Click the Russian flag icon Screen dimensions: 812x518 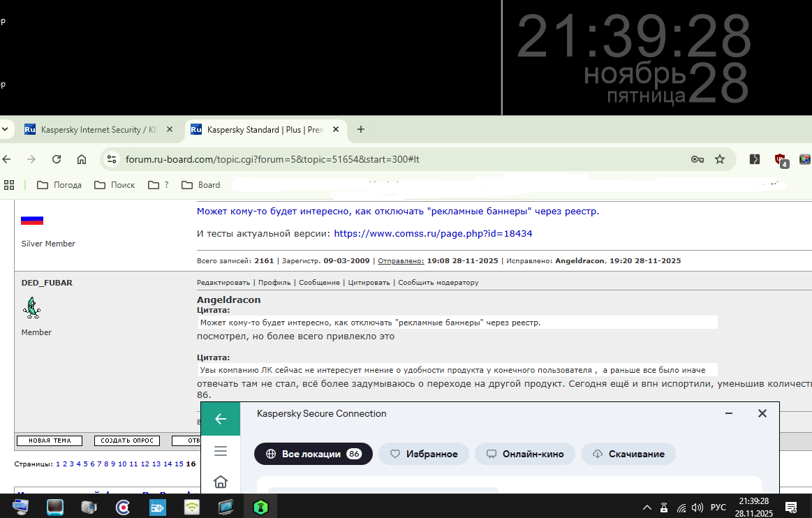click(32, 220)
